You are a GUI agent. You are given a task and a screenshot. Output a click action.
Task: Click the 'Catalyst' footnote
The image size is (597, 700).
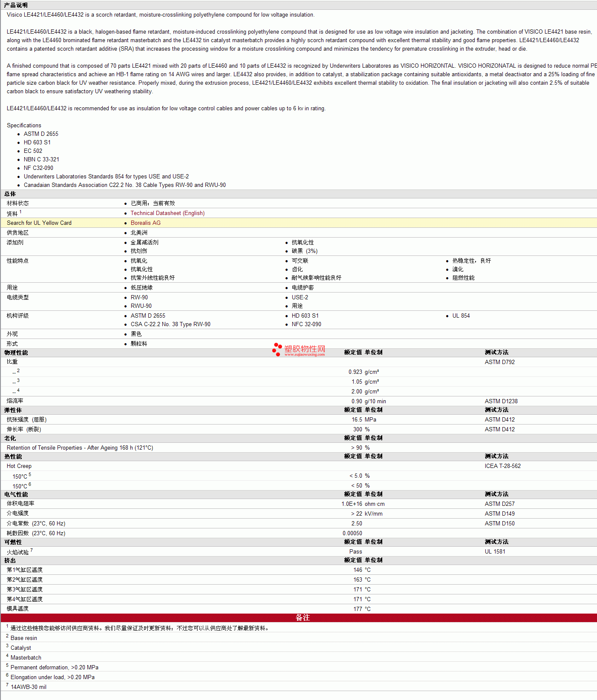(x=21, y=648)
